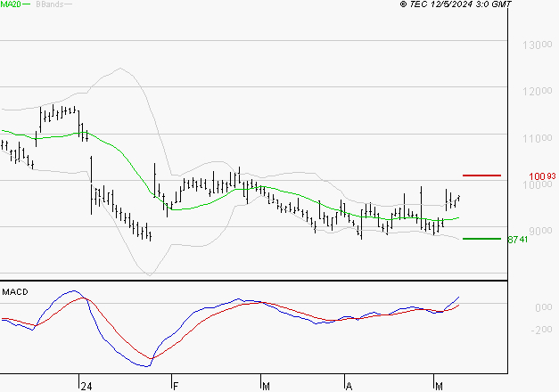Click the 12000 price axis label
This screenshot has width=559, height=392.
click(538, 91)
